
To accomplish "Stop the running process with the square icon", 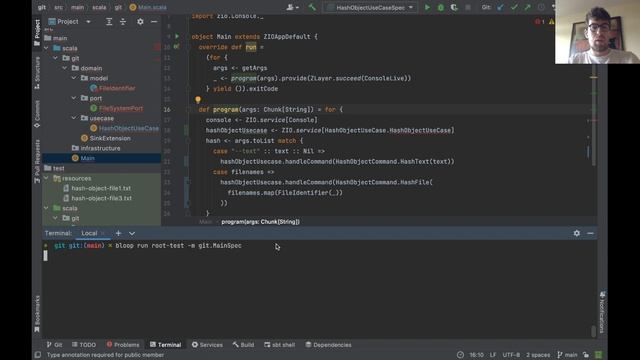I will 468,7.
